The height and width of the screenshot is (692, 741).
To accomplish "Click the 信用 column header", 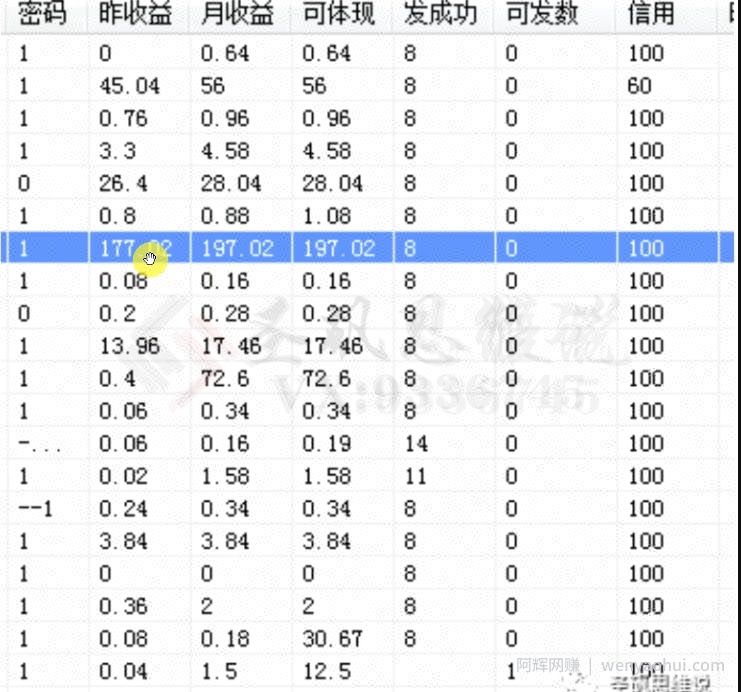I will coord(651,13).
